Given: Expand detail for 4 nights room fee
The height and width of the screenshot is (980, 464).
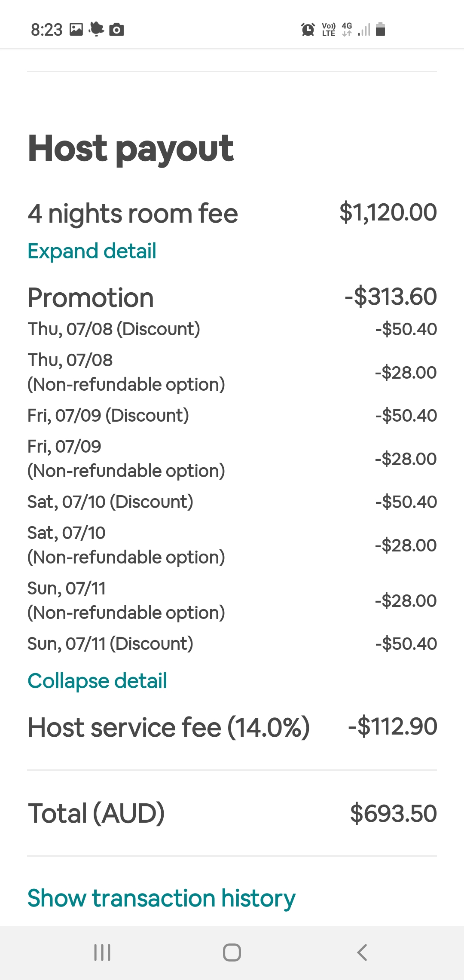Looking at the screenshot, I should (92, 251).
